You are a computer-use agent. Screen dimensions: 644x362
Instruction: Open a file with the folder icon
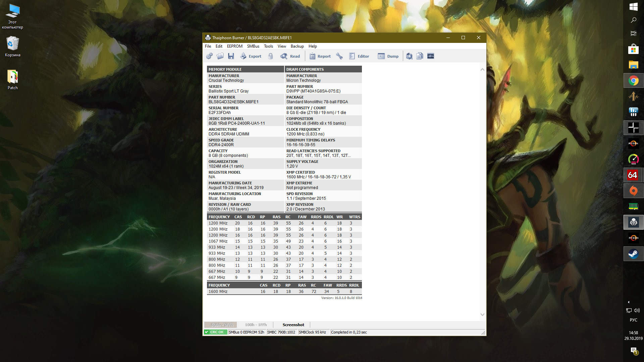220,56
